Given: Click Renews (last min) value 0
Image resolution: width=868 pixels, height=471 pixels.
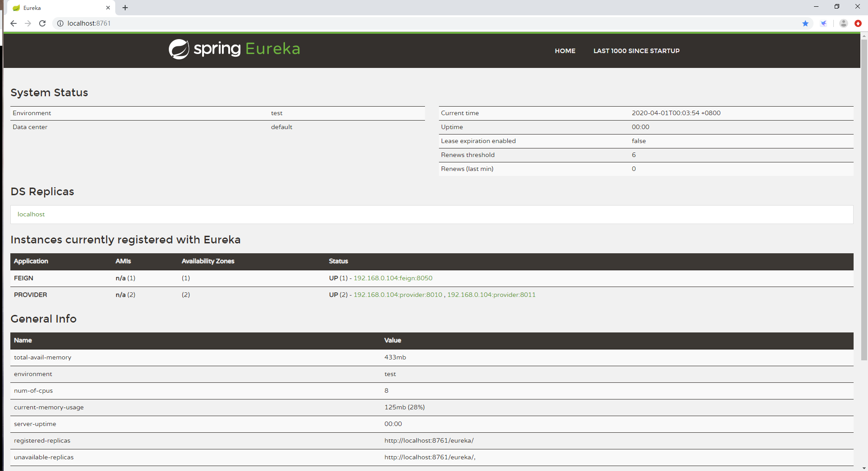Looking at the screenshot, I should (x=634, y=169).
